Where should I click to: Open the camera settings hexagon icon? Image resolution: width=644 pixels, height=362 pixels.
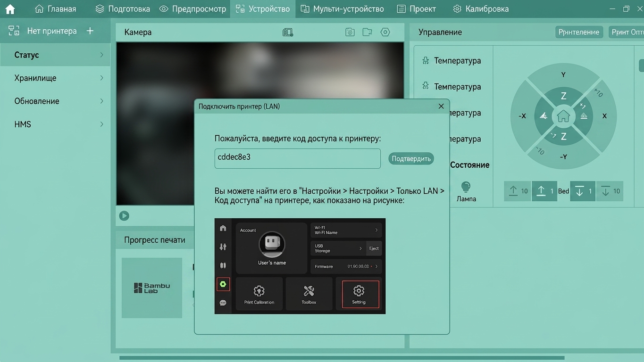385,32
